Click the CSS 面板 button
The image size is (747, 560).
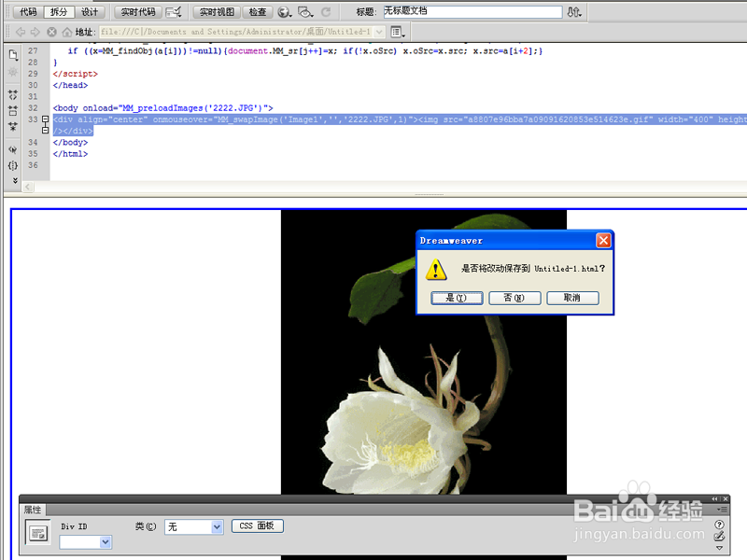point(258,526)
